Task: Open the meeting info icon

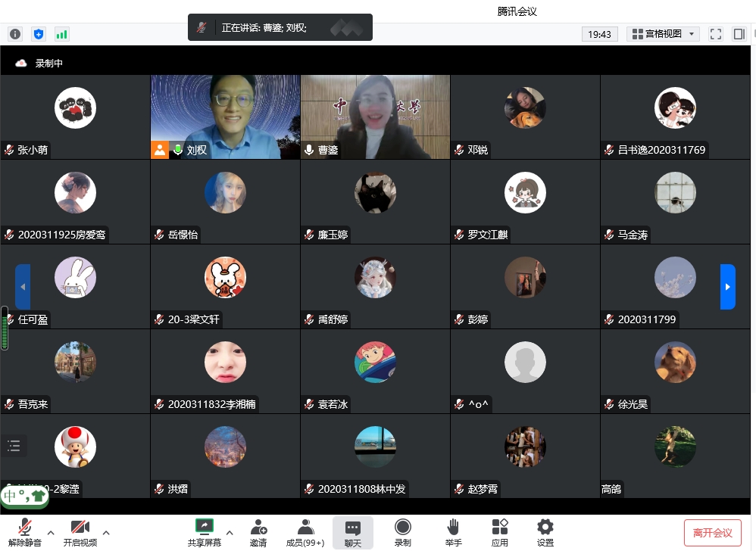Action: (15, 34)
